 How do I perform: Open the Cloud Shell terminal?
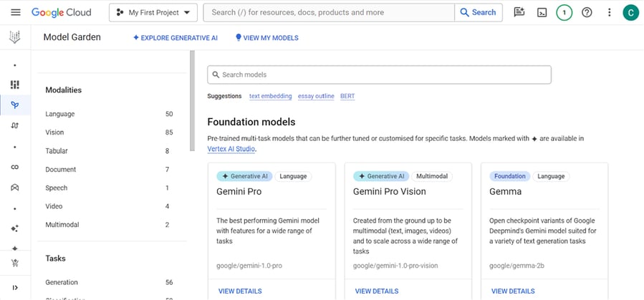tap(542, 12)
